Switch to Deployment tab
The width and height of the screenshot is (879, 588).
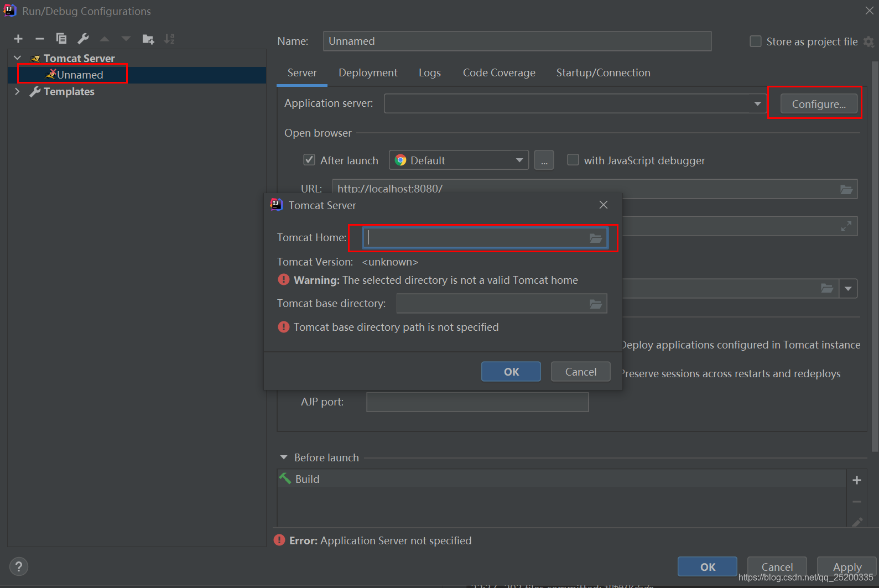(368, 72)
